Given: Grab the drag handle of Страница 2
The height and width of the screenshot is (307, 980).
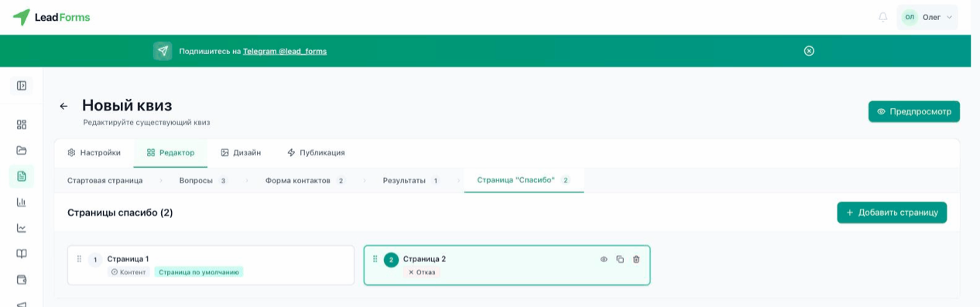Looking at the screenshot, I should tap(375, 259).
